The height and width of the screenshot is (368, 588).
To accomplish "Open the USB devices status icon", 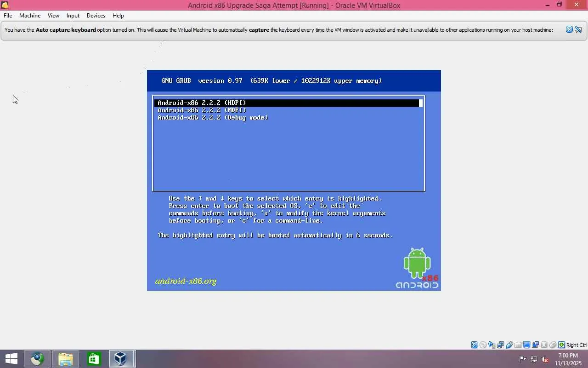I will (x=509, y=345).
